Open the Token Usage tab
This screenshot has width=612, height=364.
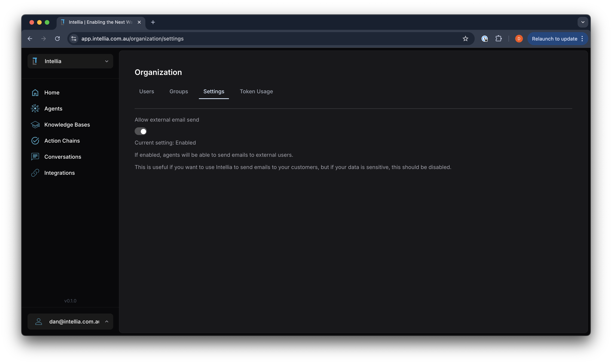[x=256, y=91]
